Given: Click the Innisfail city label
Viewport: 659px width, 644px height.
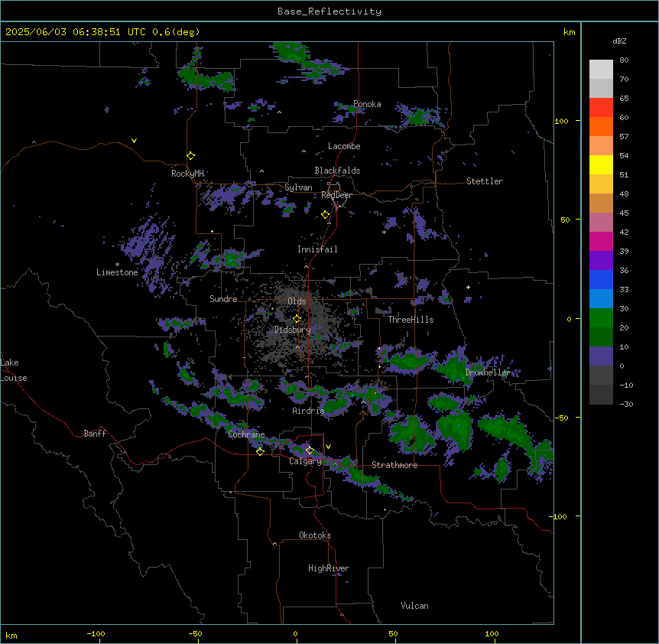Looking at the screenshot, I should pos(317,249).
